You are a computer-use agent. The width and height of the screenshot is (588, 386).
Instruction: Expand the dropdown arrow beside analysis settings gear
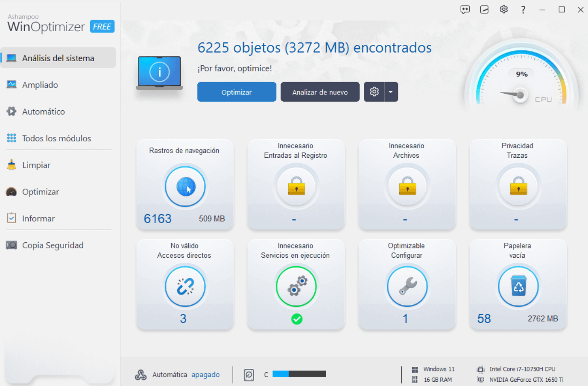point(391,92)
